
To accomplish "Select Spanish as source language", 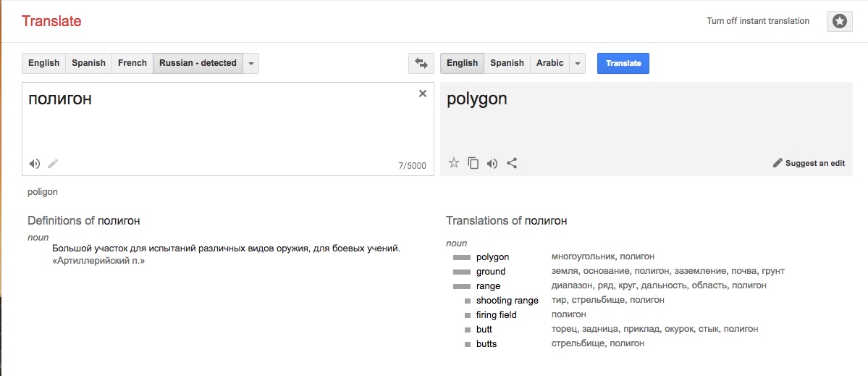I will coord(88,63).
